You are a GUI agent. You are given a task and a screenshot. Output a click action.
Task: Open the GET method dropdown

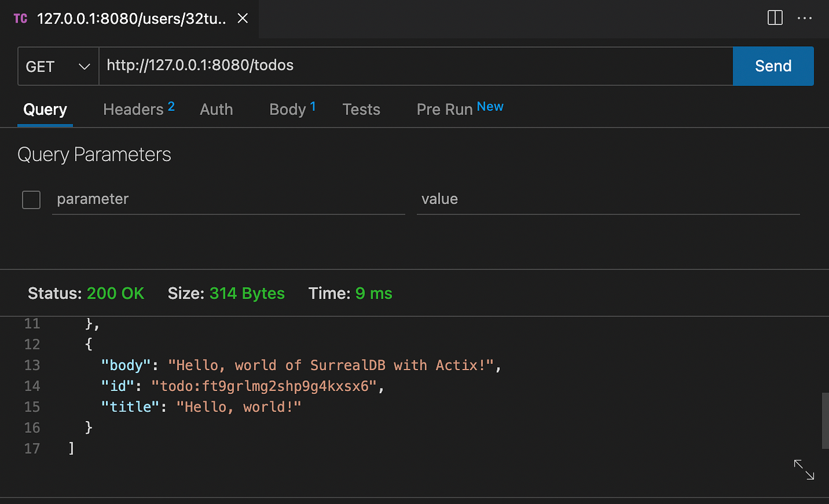pos(58,66)
